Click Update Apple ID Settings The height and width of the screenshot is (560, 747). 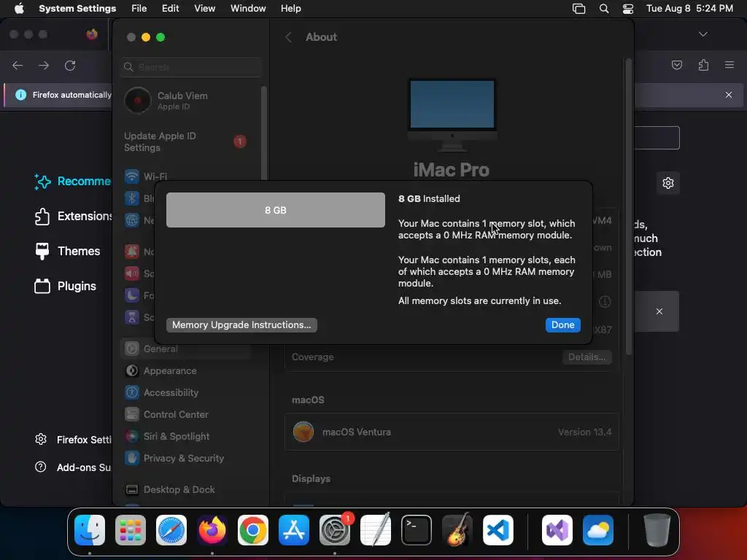click(x=185, y=141)
